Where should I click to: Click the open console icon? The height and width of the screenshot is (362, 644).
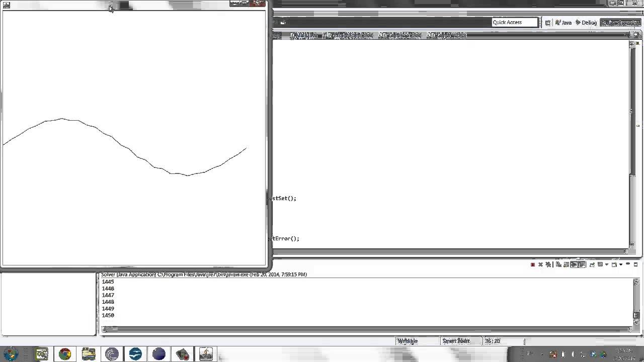click(614, 264)
